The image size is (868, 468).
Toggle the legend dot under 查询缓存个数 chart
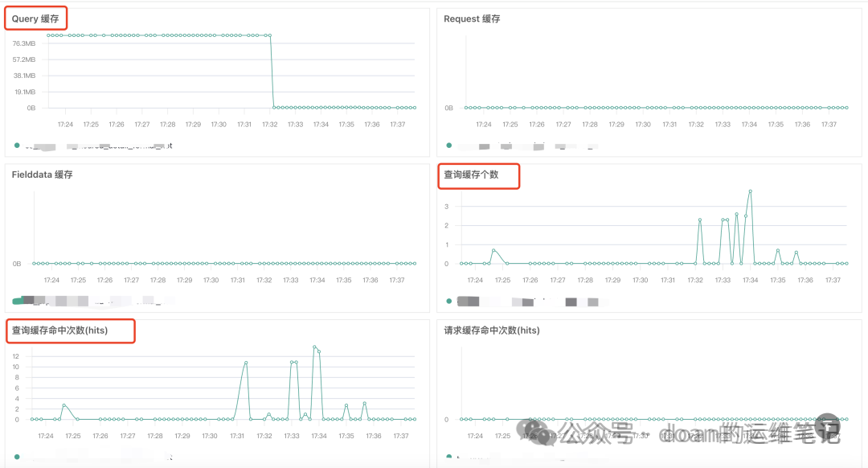[449, 301]
